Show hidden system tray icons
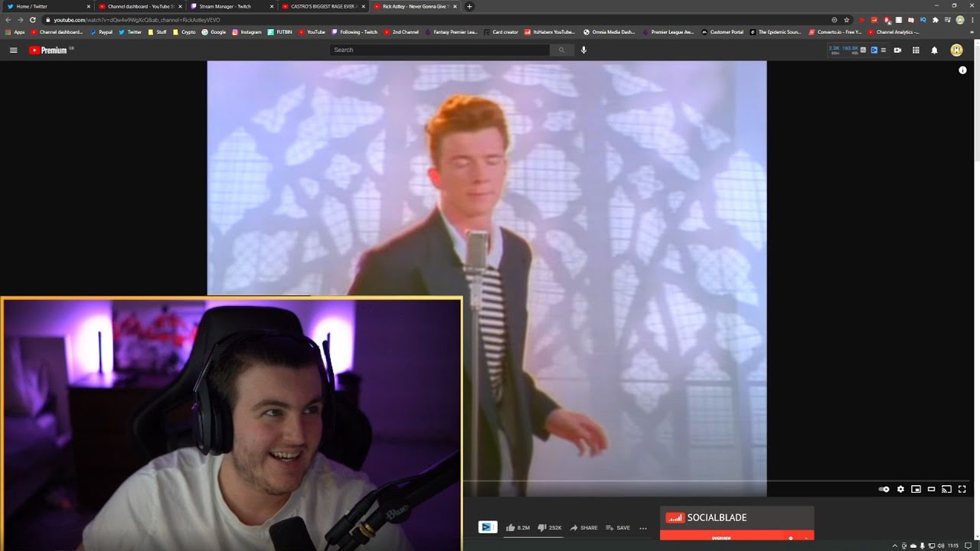 [x=895, y=546]
